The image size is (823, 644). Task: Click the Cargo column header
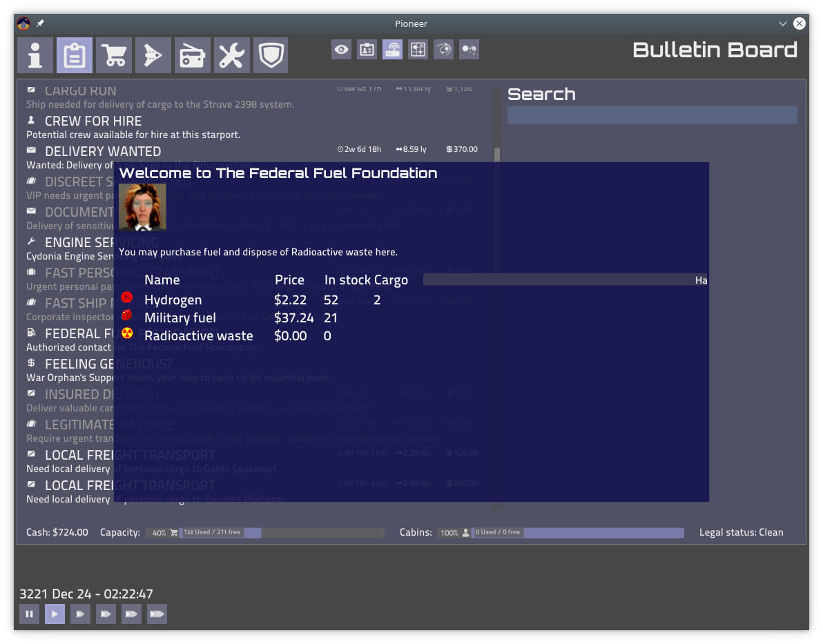[391, 280]
